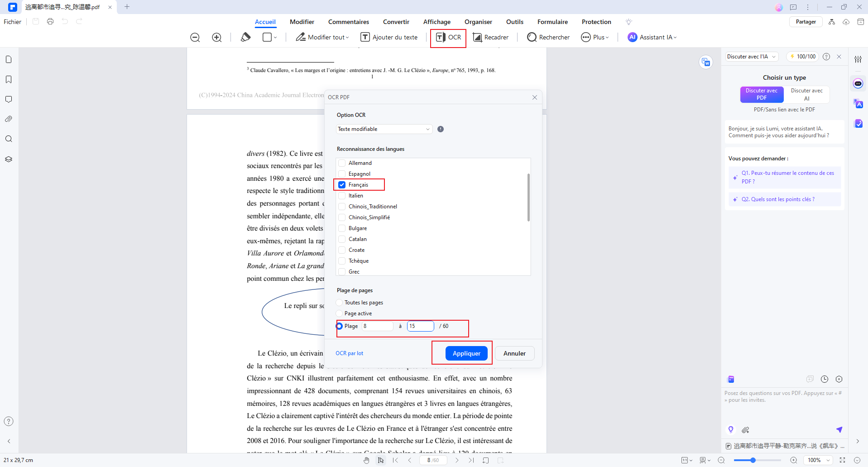Viewport: 868px width, 467px height.
Task: Open the page thumbnails sidebar panel
Action: pyautogui.click(x=9, y=59)
